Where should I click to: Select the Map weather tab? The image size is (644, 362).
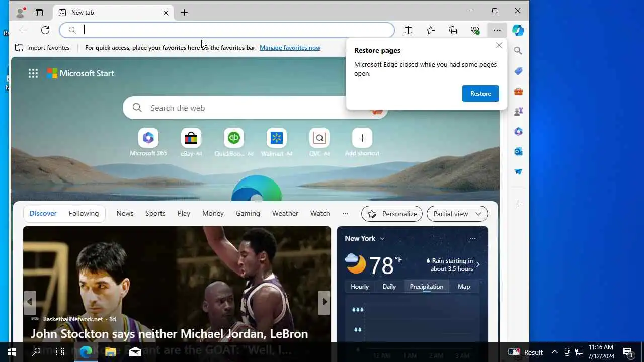coord(464,287)
